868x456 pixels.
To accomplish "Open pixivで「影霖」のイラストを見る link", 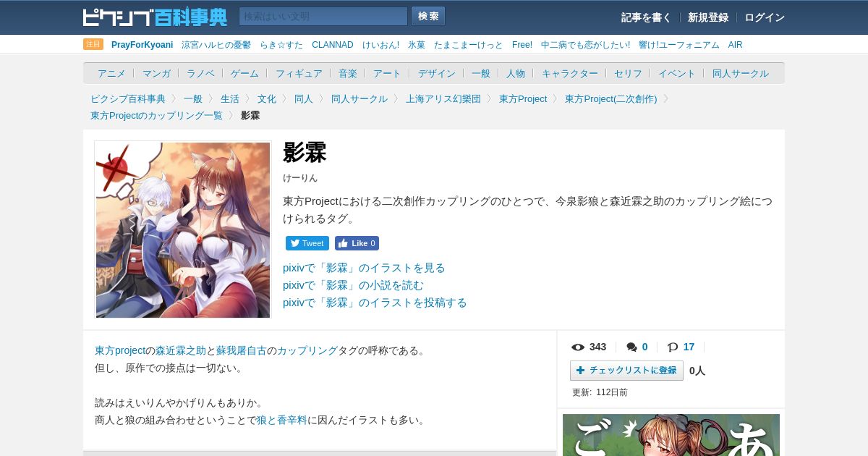I will (364, 268).
